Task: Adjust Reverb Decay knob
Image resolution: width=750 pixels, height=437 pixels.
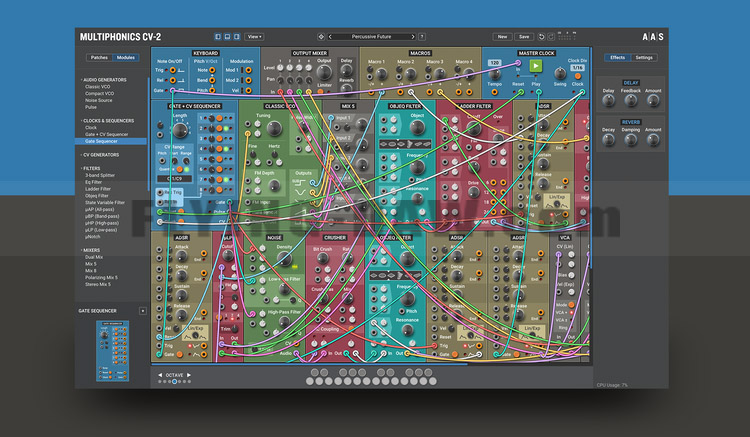Action: tap(608, 139)
